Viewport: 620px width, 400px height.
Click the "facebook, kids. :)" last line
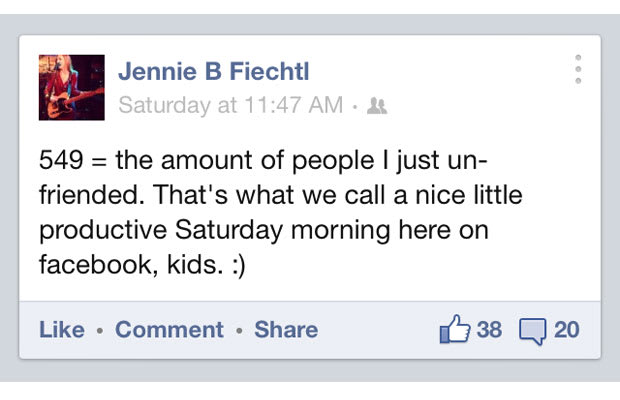click(x=142, y=264)
